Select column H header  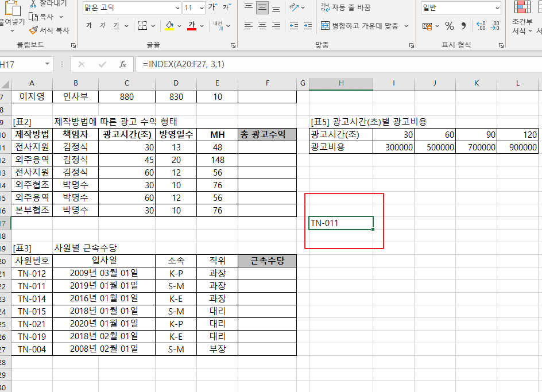(x=341, y=83)
